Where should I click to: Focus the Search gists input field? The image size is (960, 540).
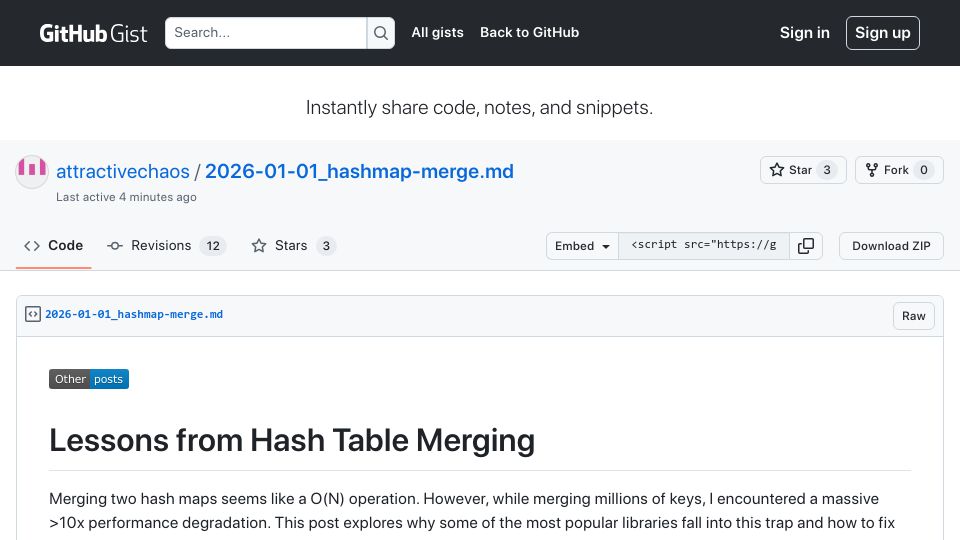(266, 33)
